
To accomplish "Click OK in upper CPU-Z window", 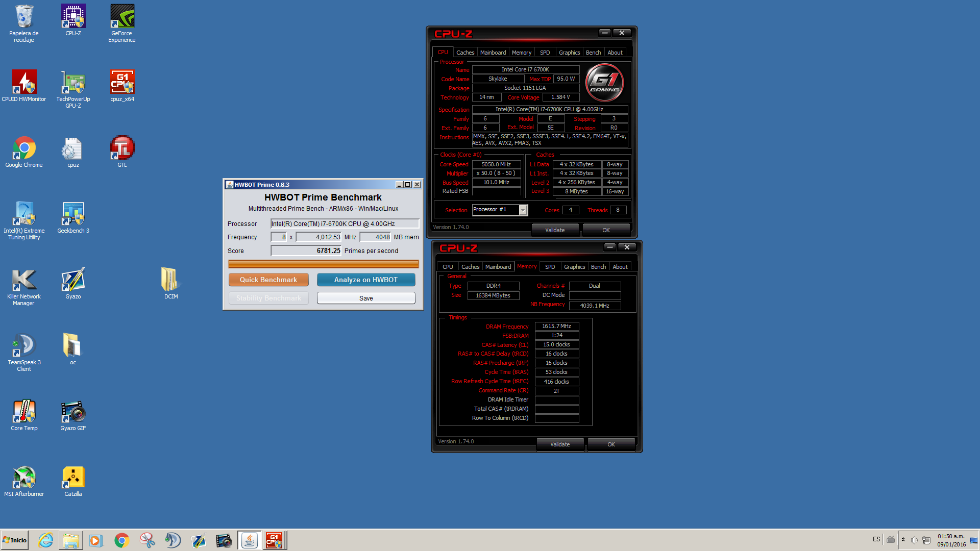I will (x=606, y=230).
